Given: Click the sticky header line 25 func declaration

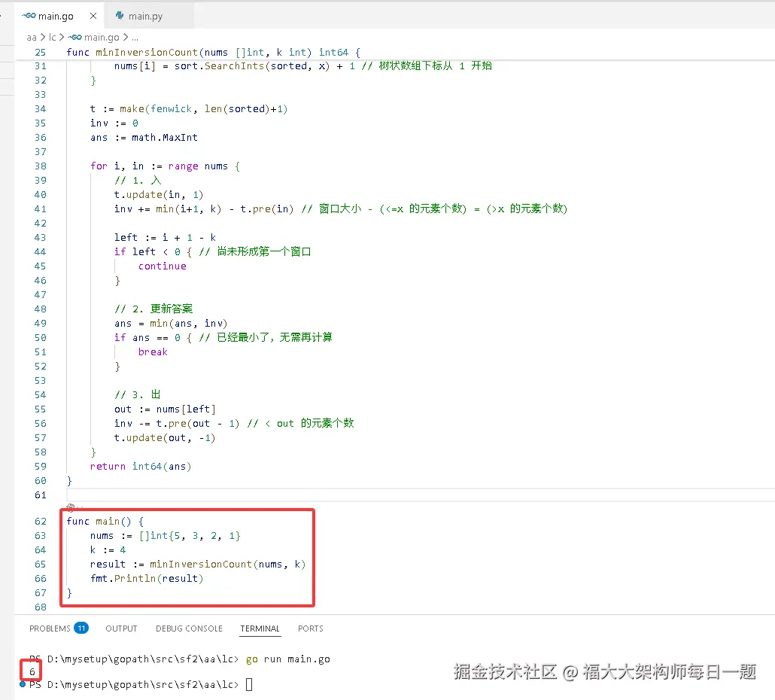Looking at the screenshot, I should coord(214,53).
